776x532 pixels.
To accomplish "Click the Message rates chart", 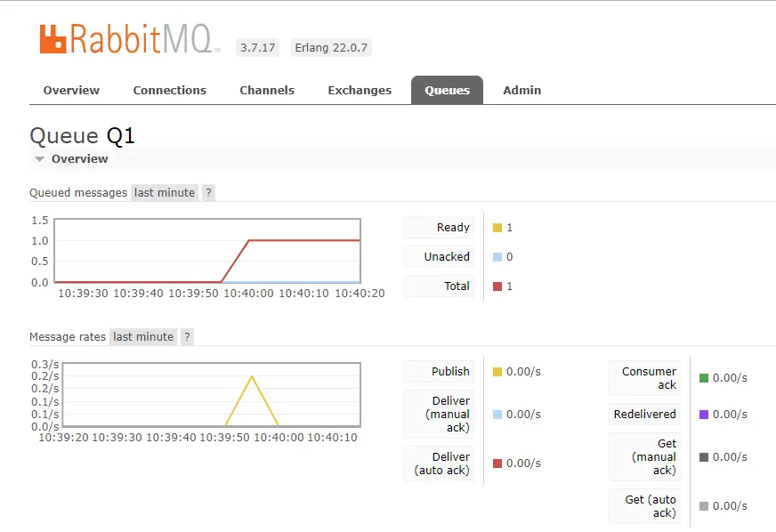I will (212, 394).
